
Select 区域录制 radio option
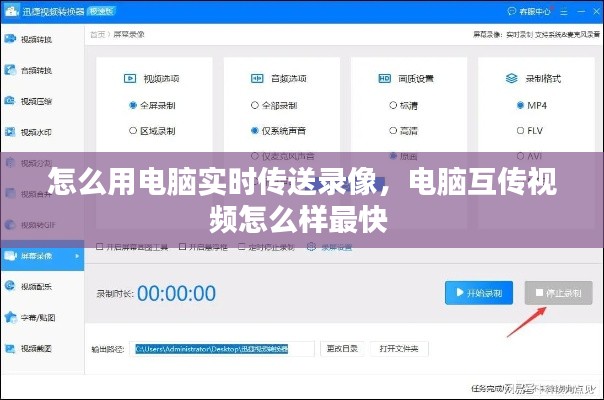click(x=152, y=131)
